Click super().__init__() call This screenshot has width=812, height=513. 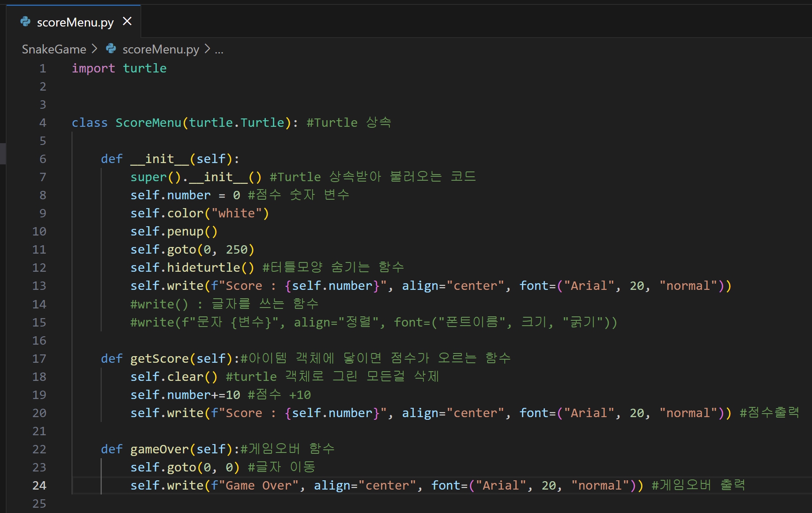click(196, 177)
